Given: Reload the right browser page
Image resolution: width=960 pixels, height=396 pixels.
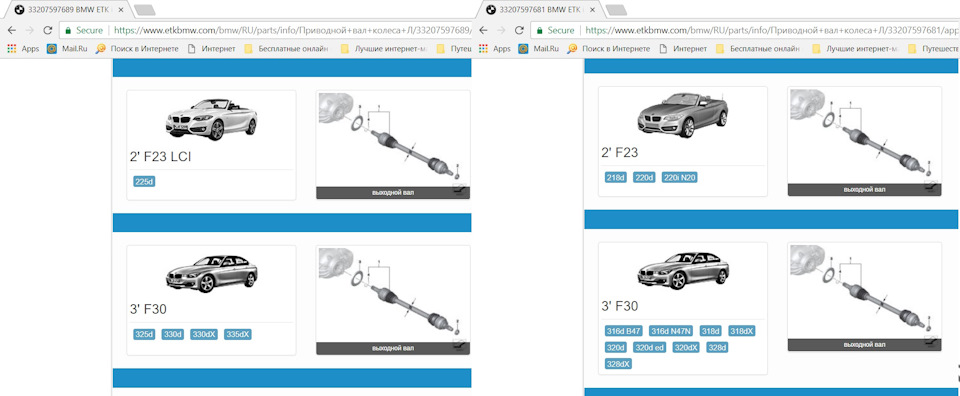Looking at the screenshot, I should pos(519,30).
